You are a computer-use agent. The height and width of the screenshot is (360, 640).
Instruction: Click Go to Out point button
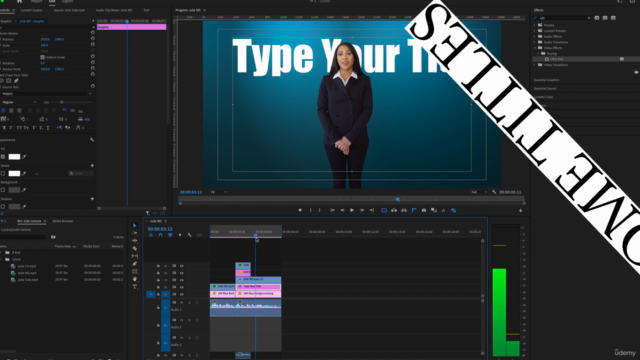click(371, 210)
